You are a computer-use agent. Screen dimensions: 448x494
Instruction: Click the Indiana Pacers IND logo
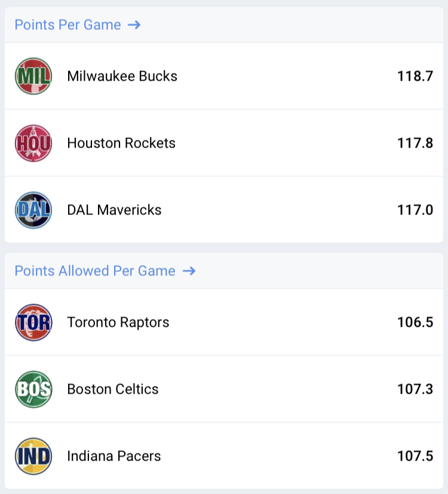pos(33,456)
